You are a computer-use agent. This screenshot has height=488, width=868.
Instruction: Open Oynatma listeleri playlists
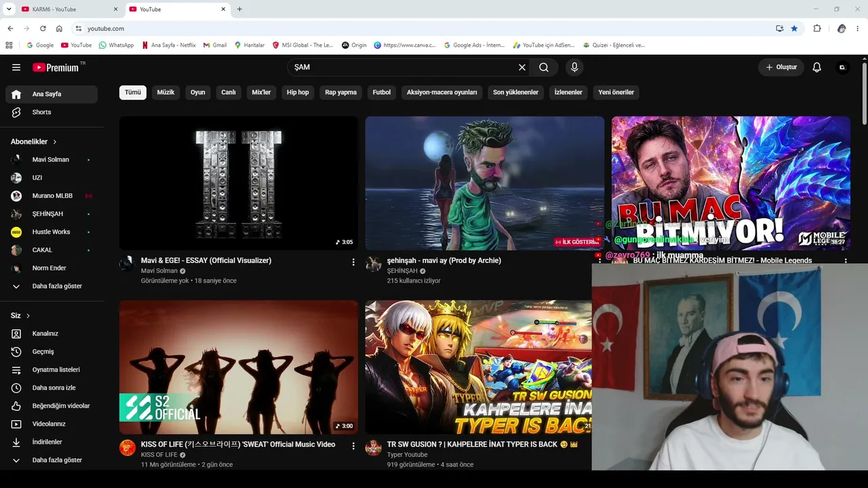(52, 369)
